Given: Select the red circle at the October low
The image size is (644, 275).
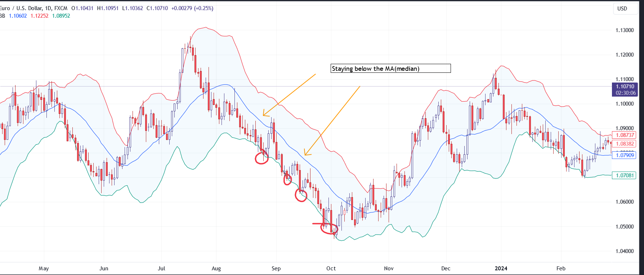Looking at the screenshot, I should coord(330,229).
